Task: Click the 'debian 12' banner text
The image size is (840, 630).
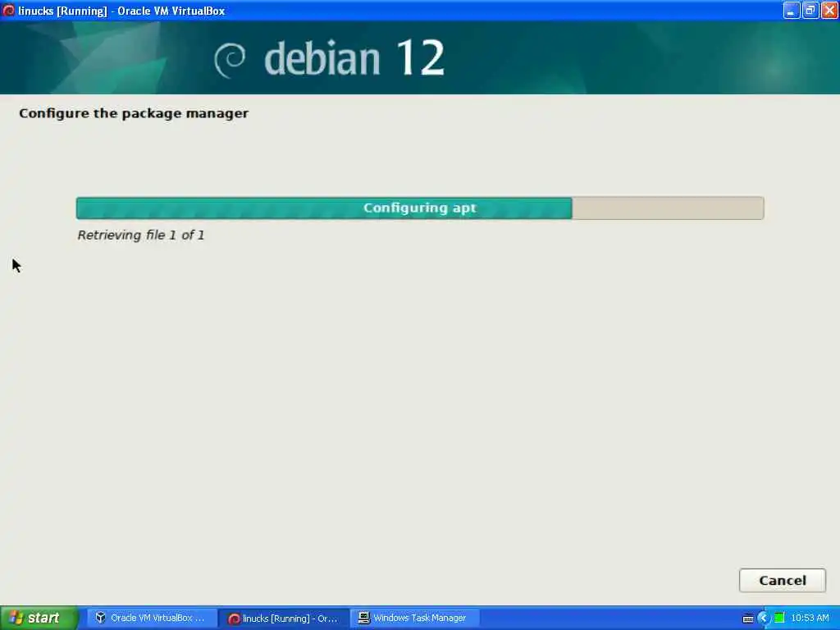Action: [354, 58]
